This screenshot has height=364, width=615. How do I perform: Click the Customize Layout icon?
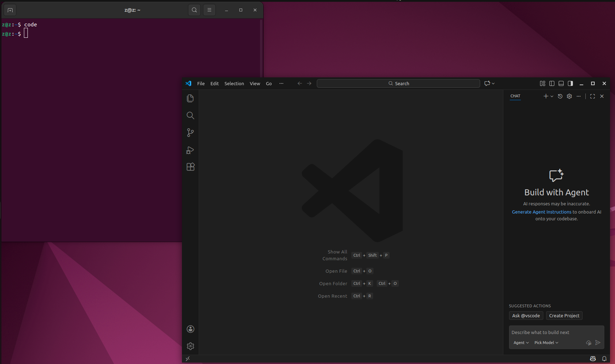tap(543, 83)
